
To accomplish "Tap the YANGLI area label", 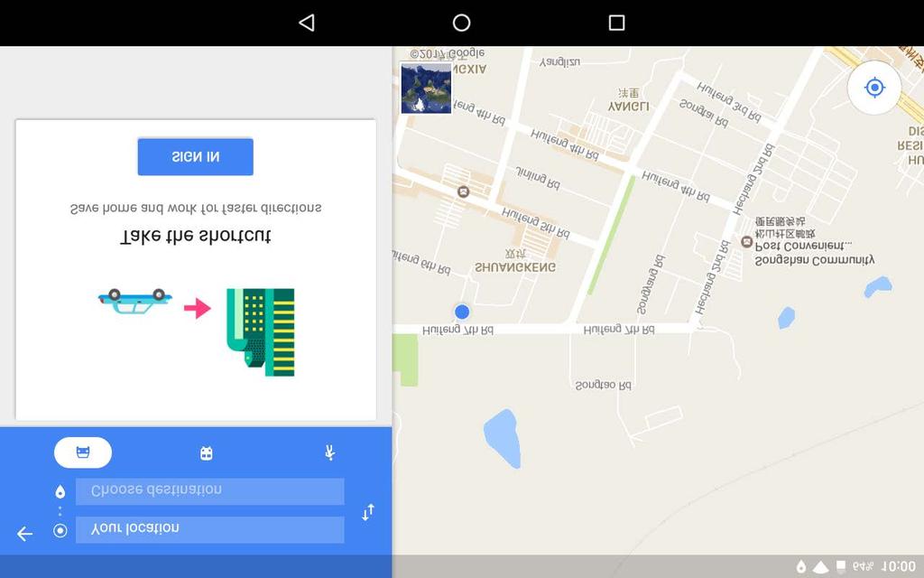I will [629, 107].
